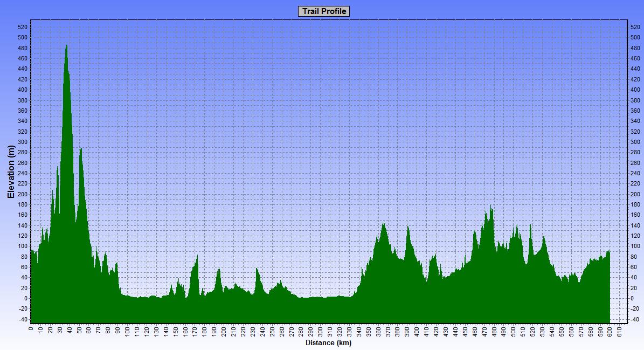Click the profile's right end at 600 km
Image resolution: width=644 pixels, height=350 pixels.
tap(609, 251)
